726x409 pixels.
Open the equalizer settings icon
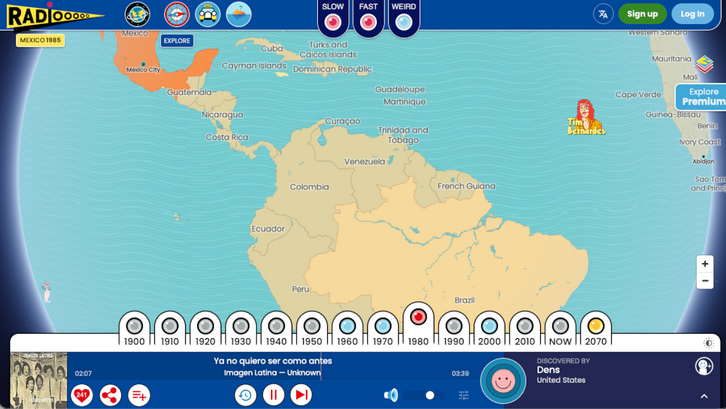(x=463, y=395)
